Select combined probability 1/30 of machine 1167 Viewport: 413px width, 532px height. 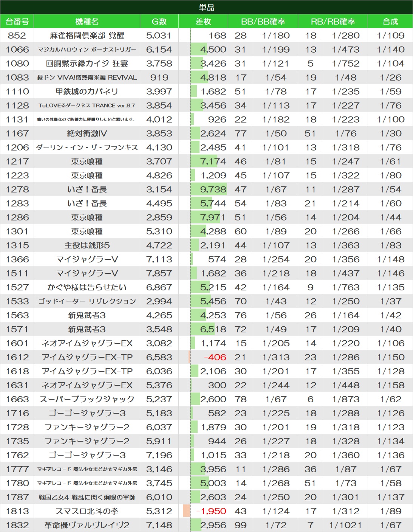click(x=390, y=133)
